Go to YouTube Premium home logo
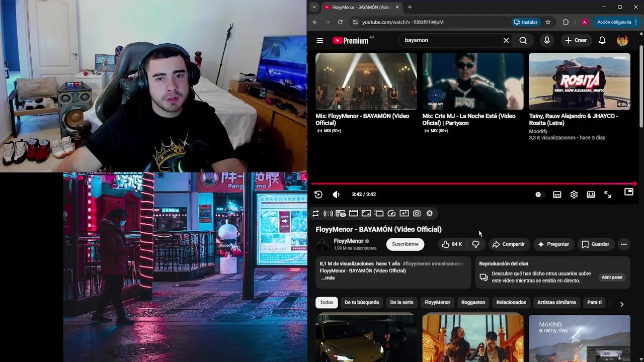This screenshot has width=644, height=362. tap(351, 40)
